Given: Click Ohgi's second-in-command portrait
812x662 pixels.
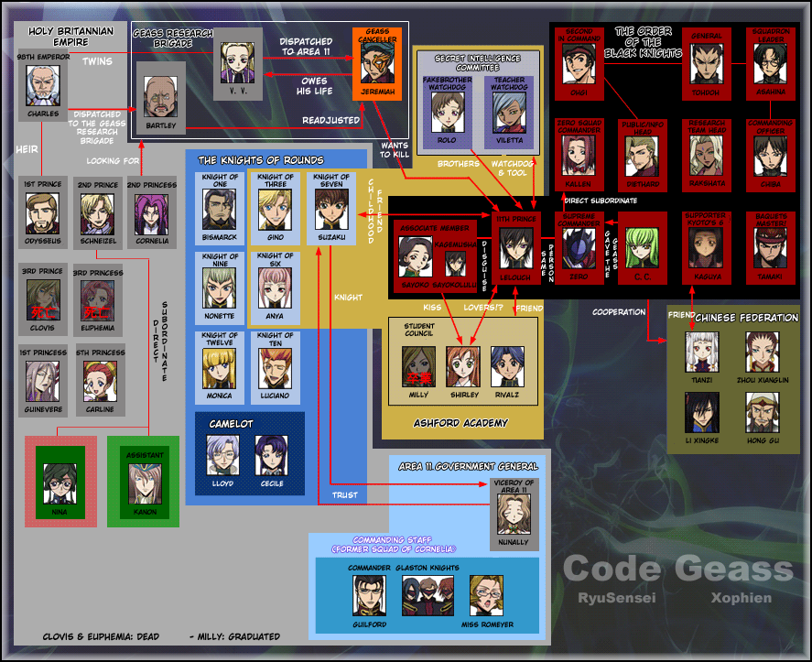Looking at the screenshot, I should [579, 64].
